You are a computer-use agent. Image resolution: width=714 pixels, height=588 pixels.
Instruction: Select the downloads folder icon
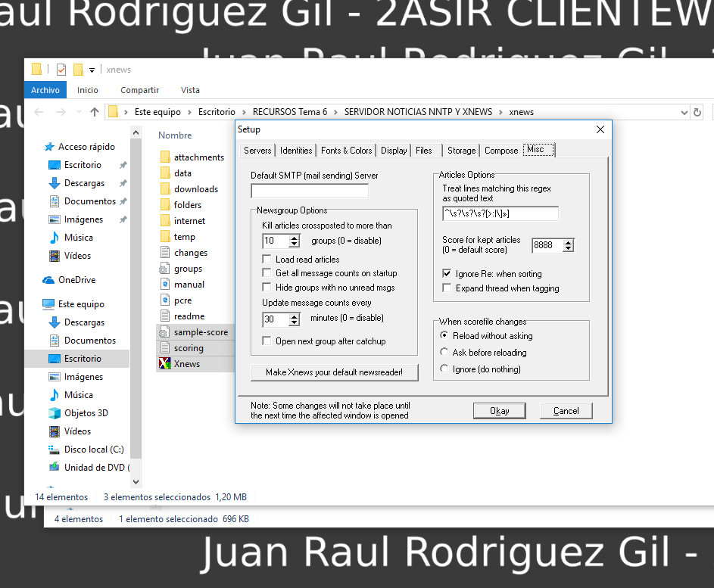coord(165,189)
